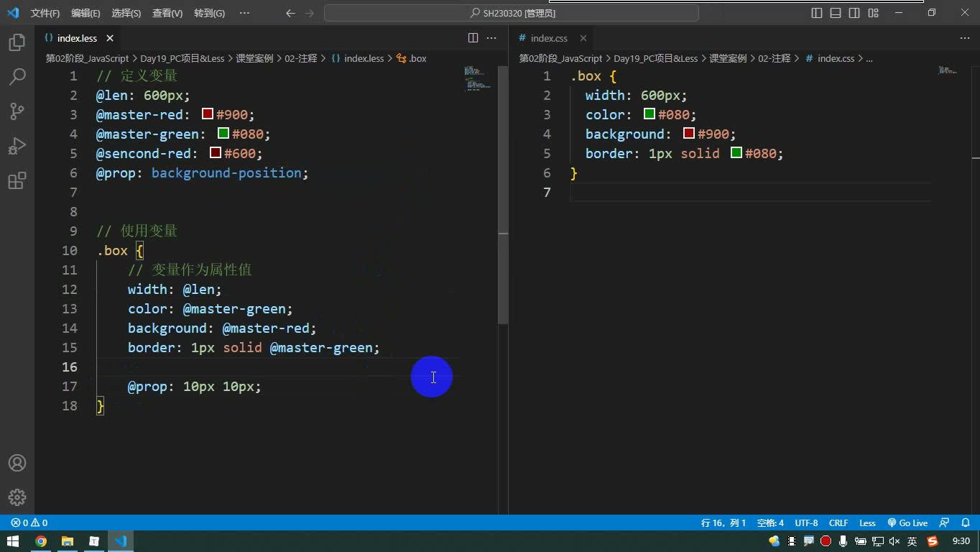
Task: Open the 文件(F) menu
Action: [45, 13]
